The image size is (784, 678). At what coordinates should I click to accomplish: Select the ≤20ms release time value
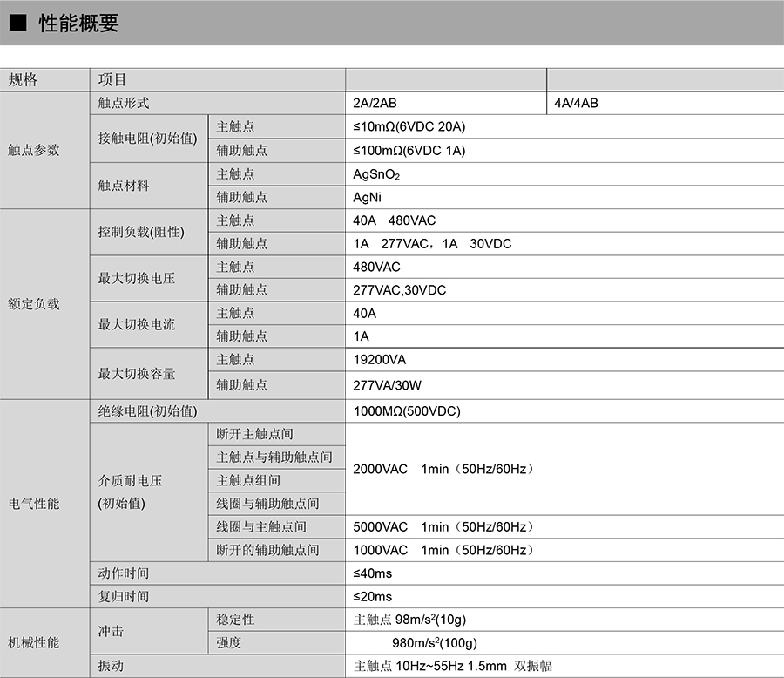(x=372, y=597)
